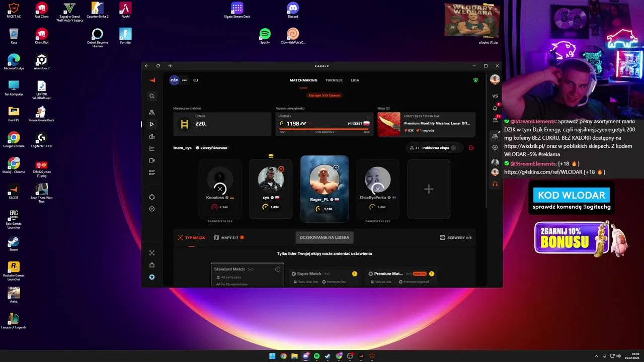
Task: Click the Zweryfikowano verified label
Action: click(211, 148)
